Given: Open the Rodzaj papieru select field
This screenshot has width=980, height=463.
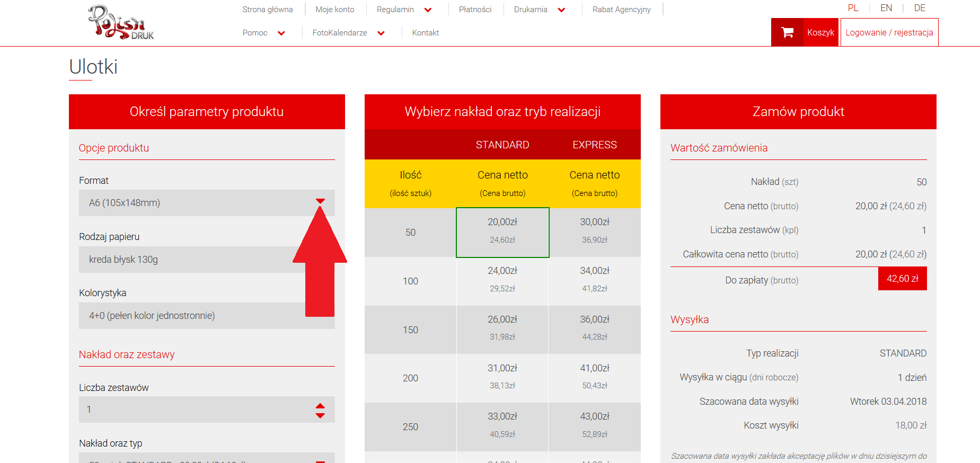Looking at the screenshot, I should (x=191, y=260).
